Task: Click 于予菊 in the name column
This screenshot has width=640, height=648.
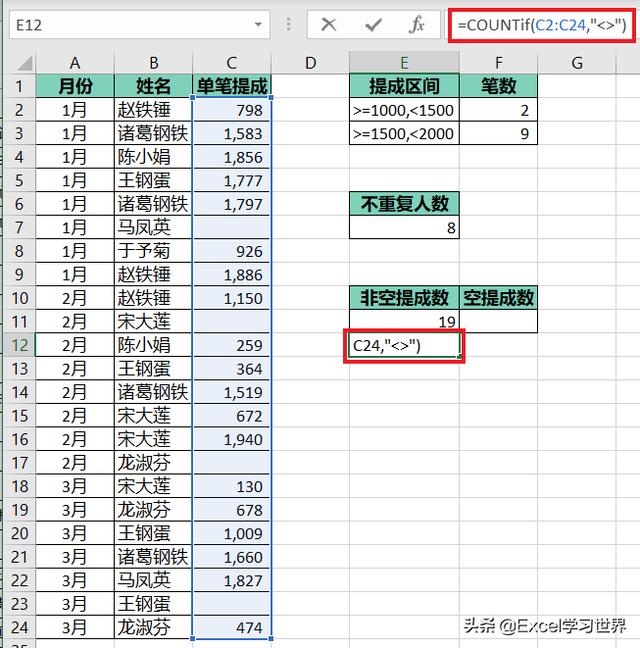Action: click(x=153, y=251)
